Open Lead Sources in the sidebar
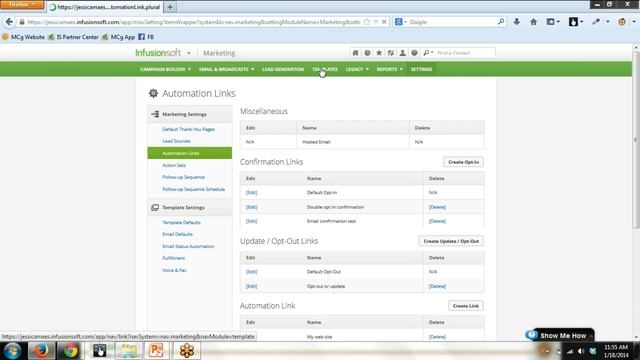 tap(176, 141)
